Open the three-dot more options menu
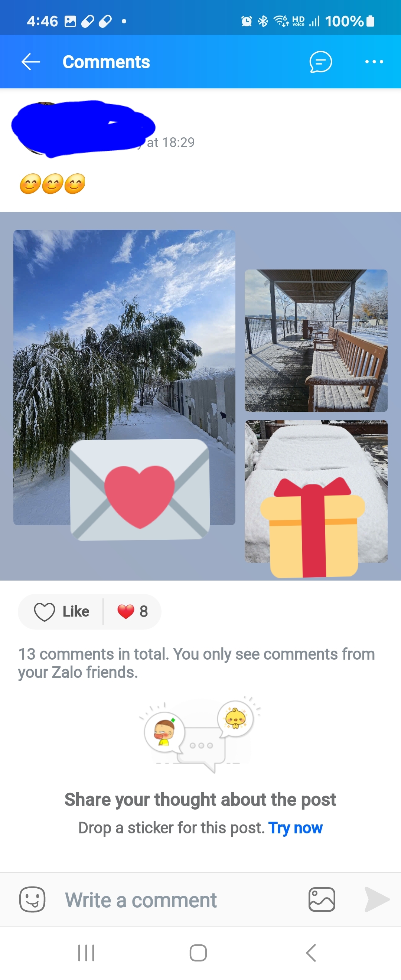401x980 pixels. pyautogui.click(x=374, y=62)
